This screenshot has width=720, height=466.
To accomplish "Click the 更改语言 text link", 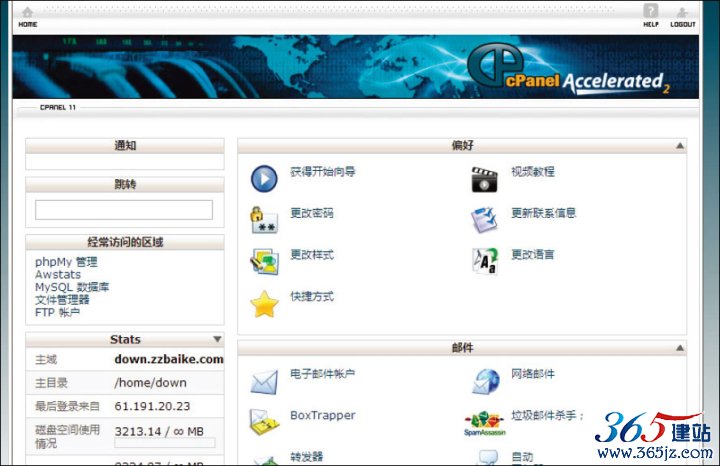I will pyautogui.click(x=533, y=254).
